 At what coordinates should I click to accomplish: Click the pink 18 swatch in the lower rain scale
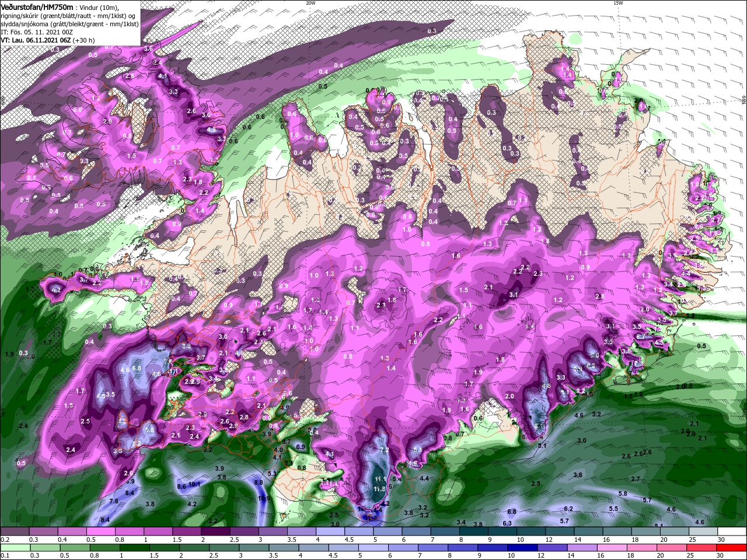(641, 547)
